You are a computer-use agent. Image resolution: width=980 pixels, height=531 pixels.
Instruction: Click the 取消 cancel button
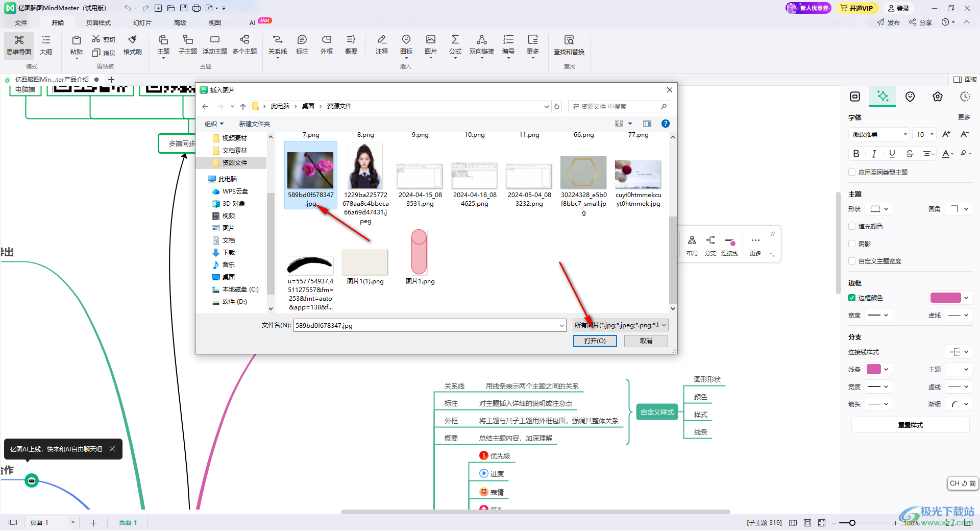tap(646, 341)
